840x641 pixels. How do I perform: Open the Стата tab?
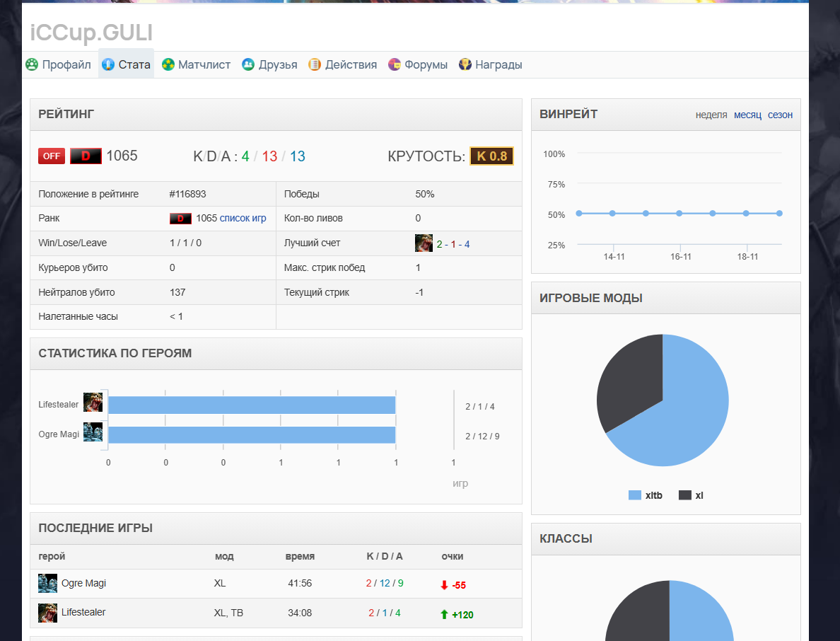tap(126, 64)
